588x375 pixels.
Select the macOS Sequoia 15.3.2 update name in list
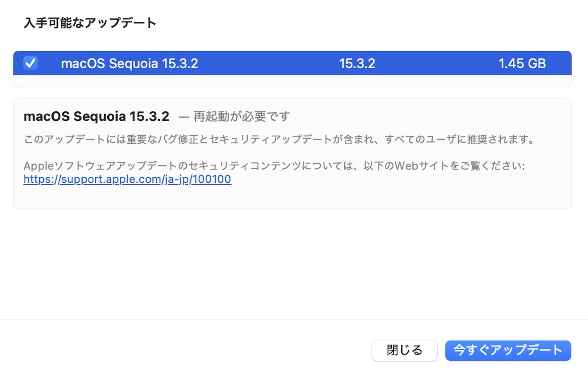[x=129, y=64]
